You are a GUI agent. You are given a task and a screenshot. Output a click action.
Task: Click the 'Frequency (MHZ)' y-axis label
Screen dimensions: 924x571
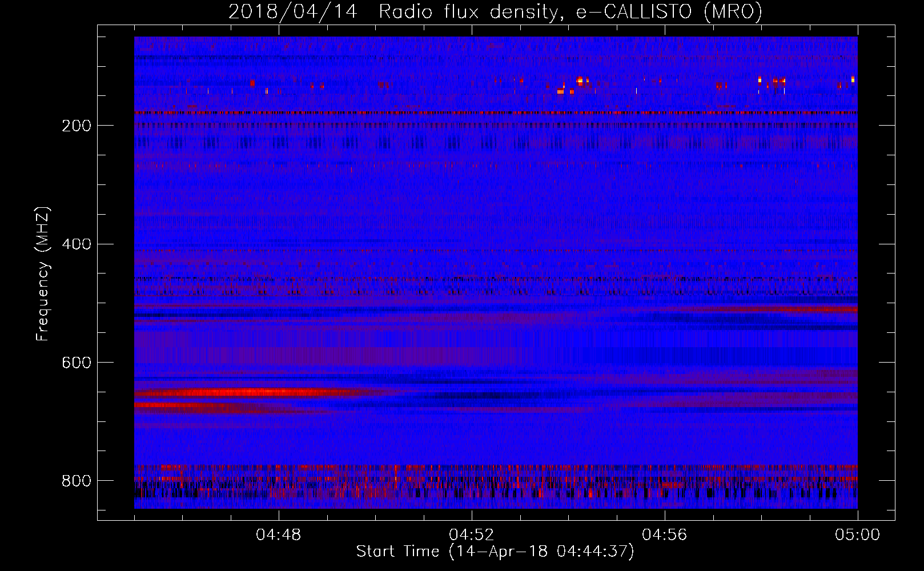tap(42, 274)
